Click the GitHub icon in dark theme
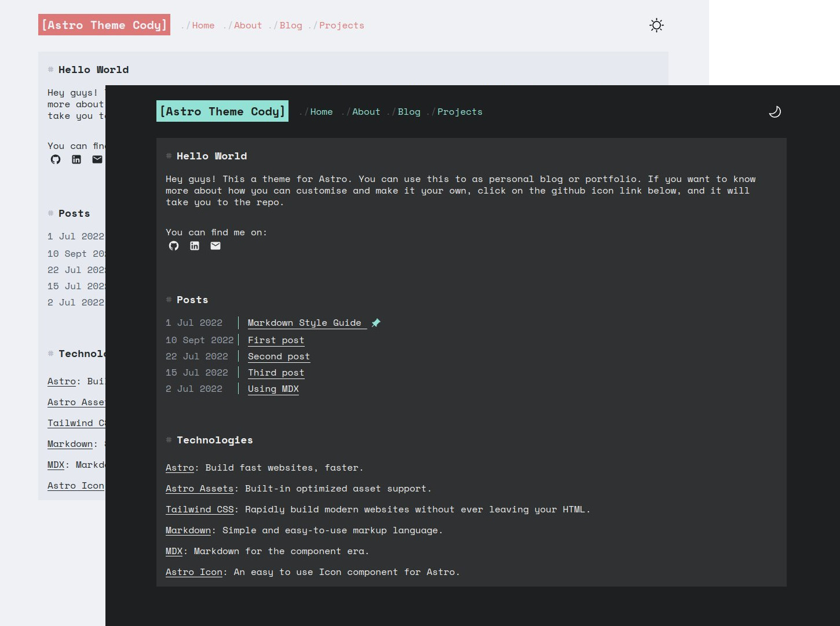This screenshot has width=840, height=626. click(174, 246)
